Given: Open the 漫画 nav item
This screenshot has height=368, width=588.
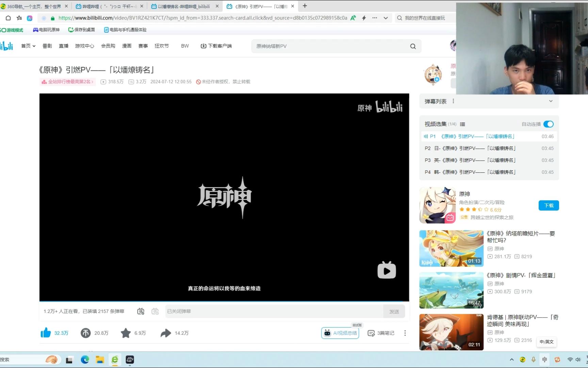Looking at the screenshot, I should (127, 46).
